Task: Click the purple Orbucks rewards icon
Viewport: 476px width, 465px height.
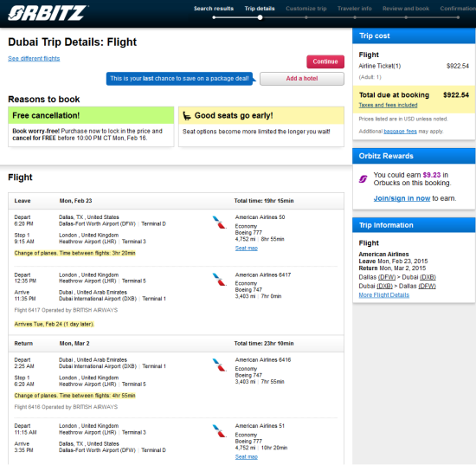Action: click(363, 179)
